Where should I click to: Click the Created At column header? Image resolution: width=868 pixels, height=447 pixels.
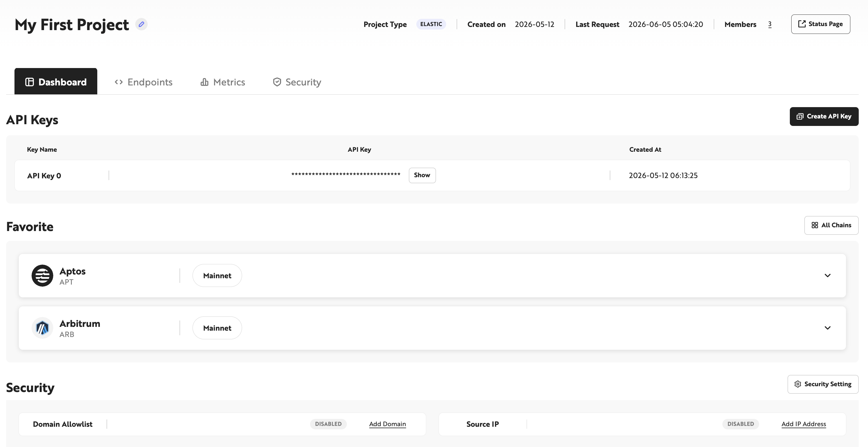pos(645,150)
